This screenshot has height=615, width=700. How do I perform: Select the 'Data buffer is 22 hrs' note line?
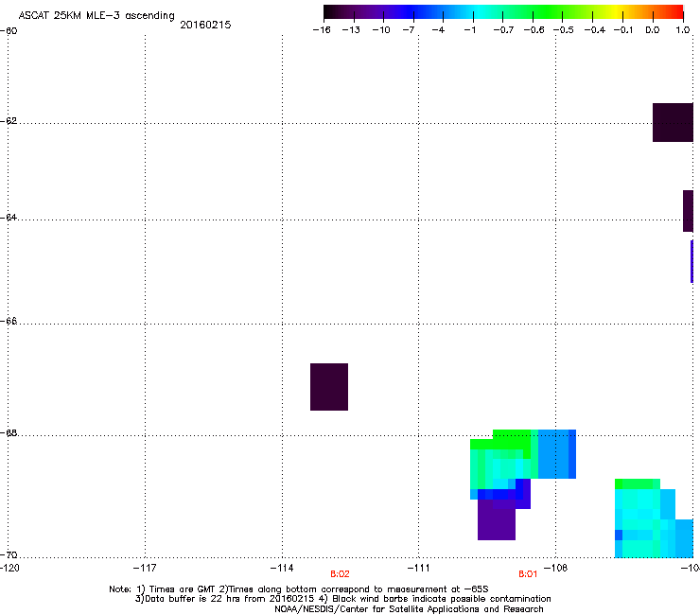click(x=342, y=599)
